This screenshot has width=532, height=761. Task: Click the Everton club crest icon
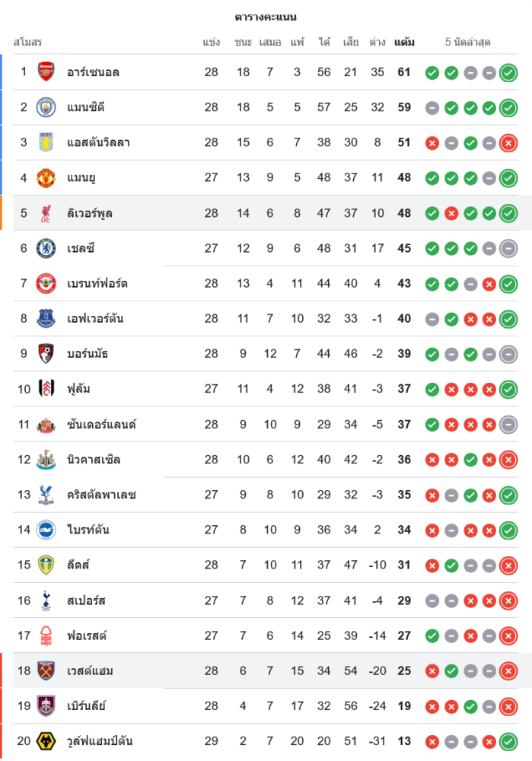tap(46, 318)
